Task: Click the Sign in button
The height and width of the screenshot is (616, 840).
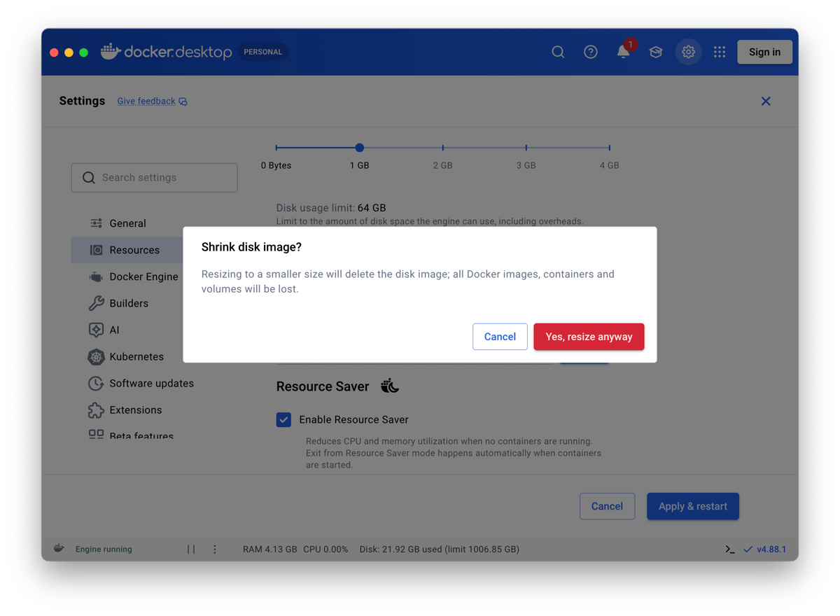Action: pos(764,52)
